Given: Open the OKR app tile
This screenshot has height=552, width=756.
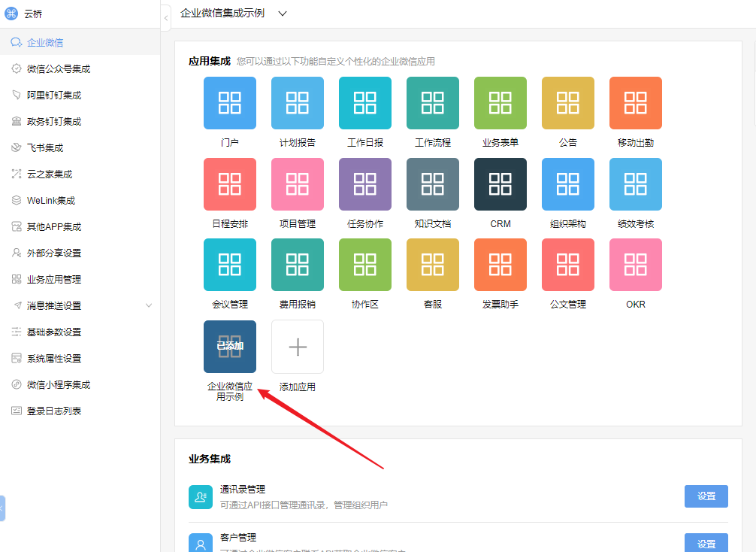Looking at the screenshot, I should (636, 265).
